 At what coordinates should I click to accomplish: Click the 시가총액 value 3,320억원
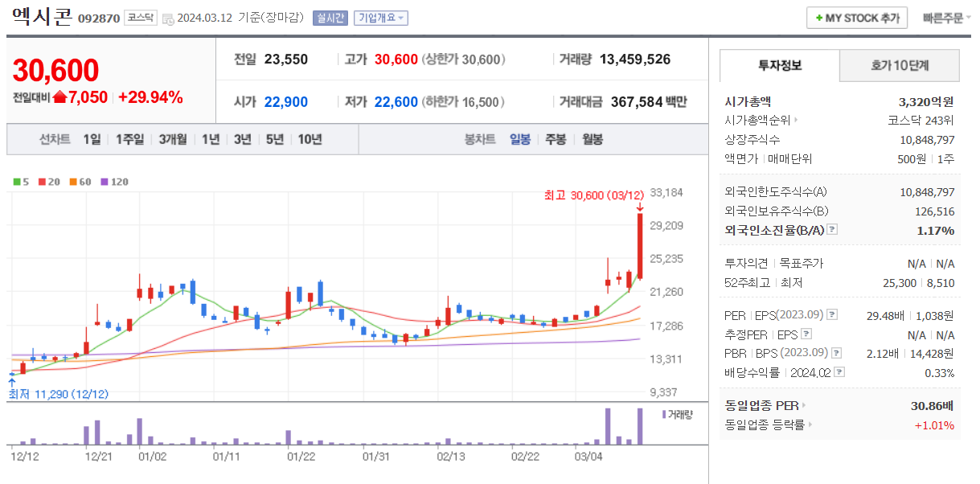point(926,101)
